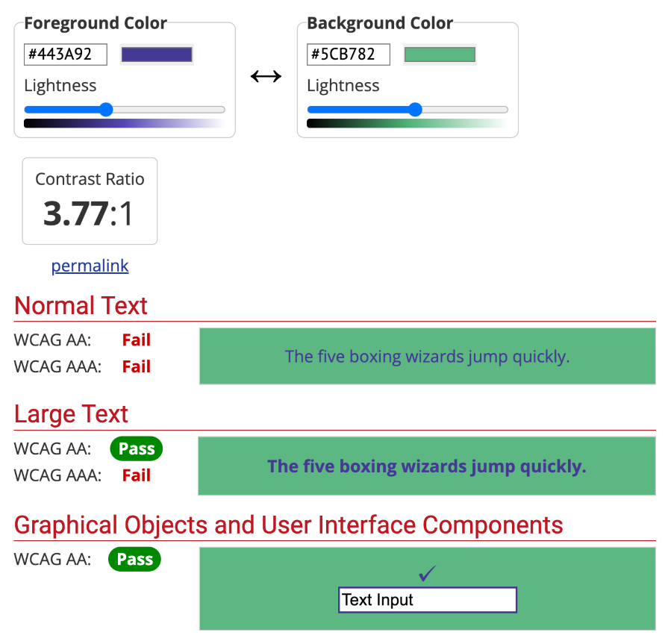668x644 pixels.
Task: Click the boxing wizards sample sentence
Action: click(x=427, y=356)
